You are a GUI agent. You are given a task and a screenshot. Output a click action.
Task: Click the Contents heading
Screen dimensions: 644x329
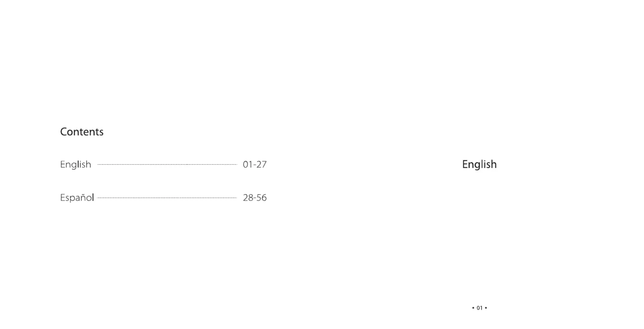coord(82,132)
